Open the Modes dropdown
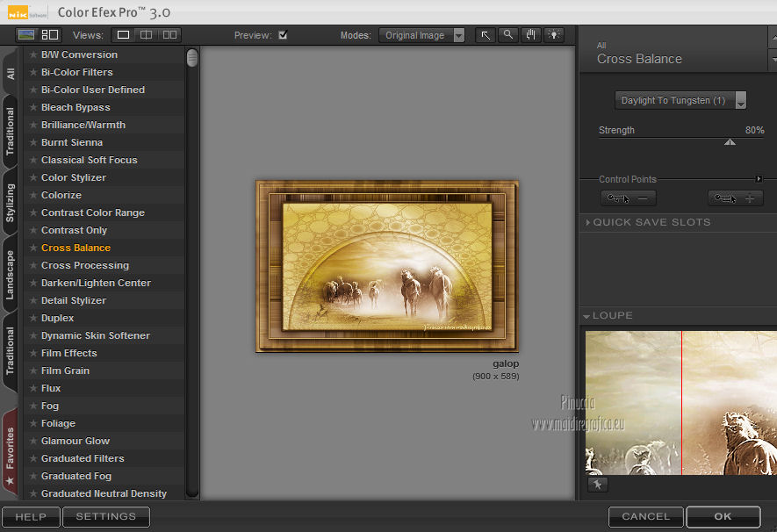This screenshot has width=777, height=532. (x=422, y=36)
